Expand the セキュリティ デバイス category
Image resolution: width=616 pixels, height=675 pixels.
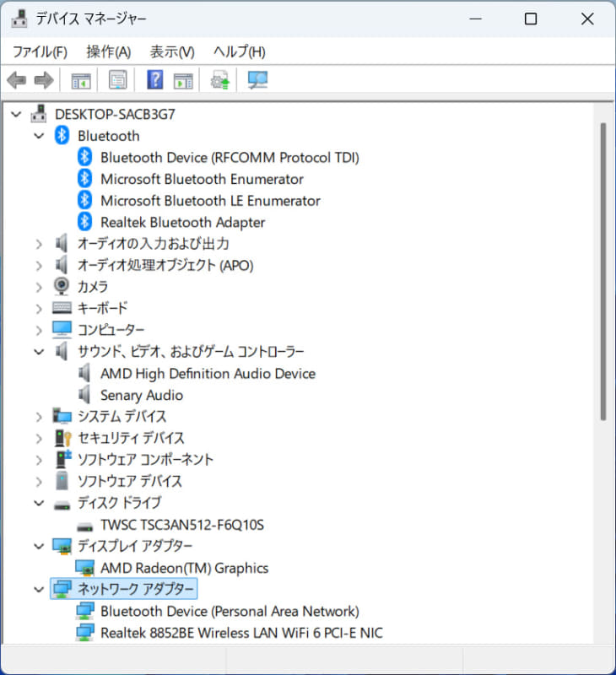click(39, 439)
